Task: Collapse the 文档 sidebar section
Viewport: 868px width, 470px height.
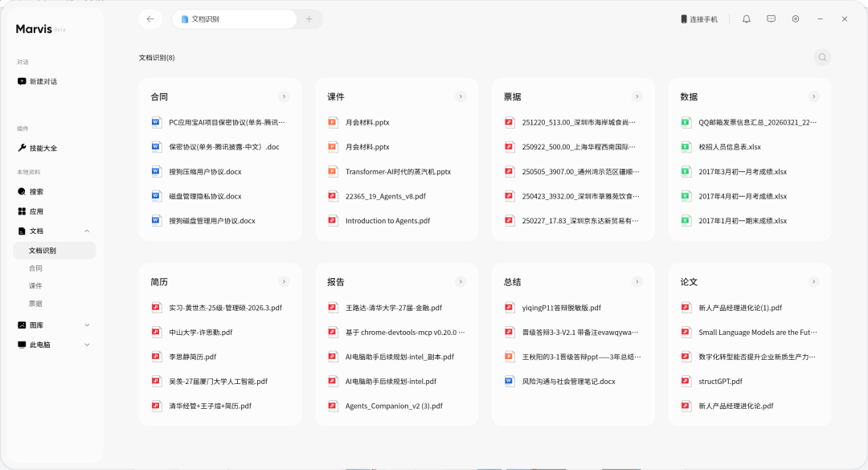Action: tap(87, 231)
